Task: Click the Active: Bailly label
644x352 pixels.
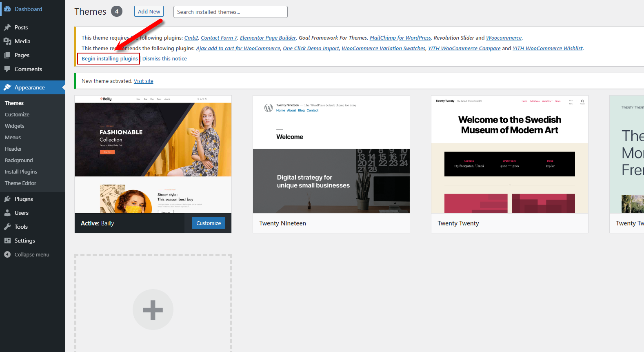Action: [x=98, y=223]
